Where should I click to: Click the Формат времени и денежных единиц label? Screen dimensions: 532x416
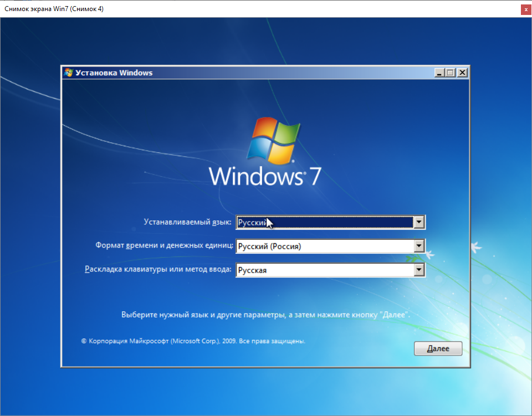(x=164, y=245)
